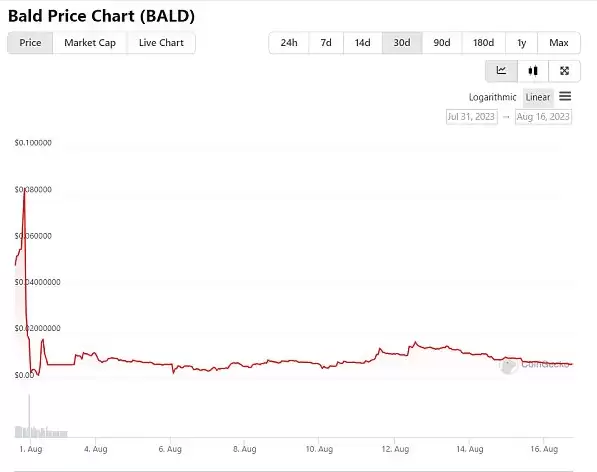597x472 pixels.
Task: Toggle Linear scale
Action: [538, 97]
